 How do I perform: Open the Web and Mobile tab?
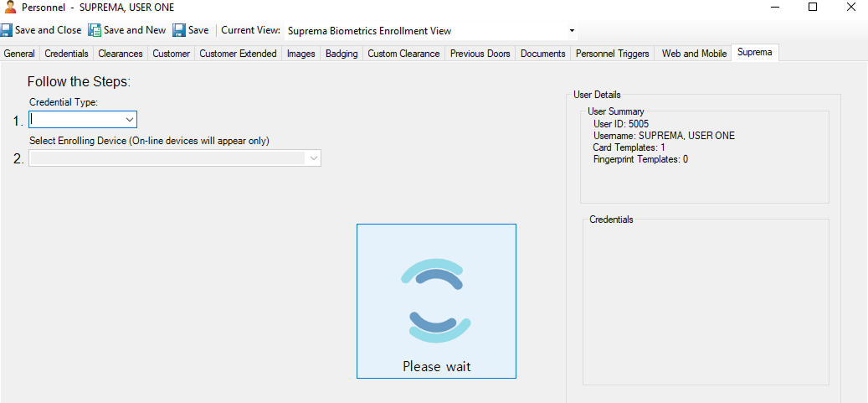pos(694,54)
